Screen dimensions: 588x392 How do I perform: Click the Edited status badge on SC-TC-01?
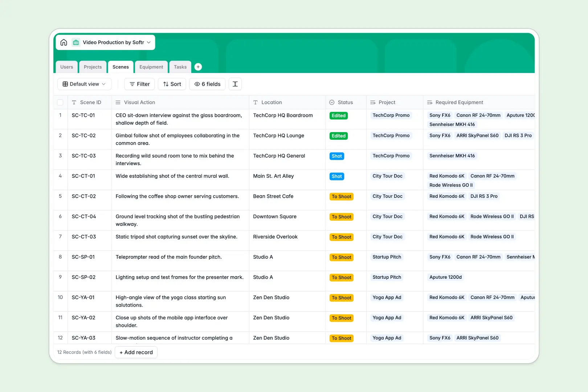click(338, 115)
